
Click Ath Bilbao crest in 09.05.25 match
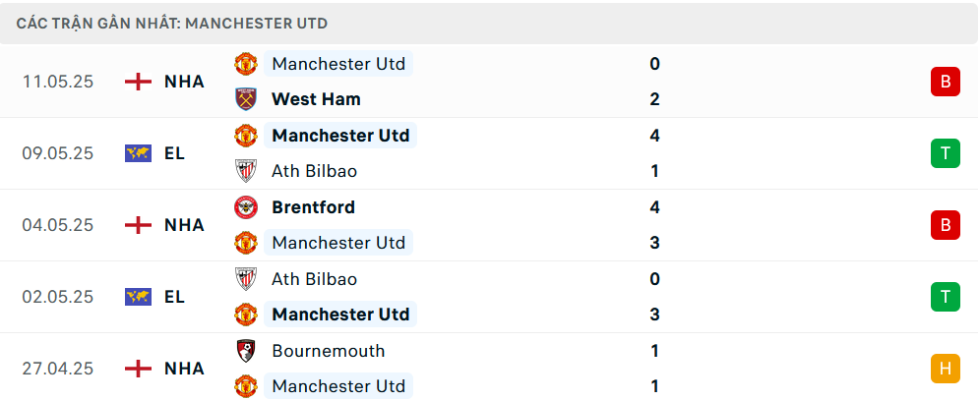246,171
